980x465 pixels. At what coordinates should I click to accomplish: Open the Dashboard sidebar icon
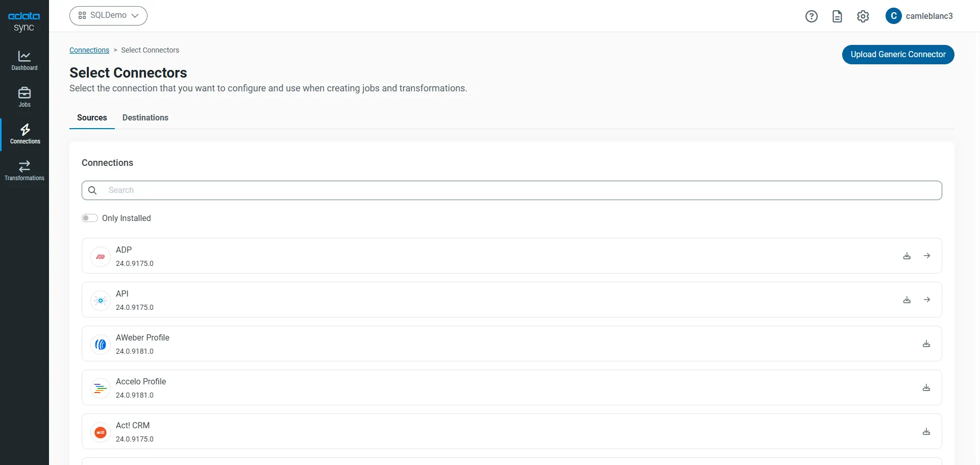24,61
